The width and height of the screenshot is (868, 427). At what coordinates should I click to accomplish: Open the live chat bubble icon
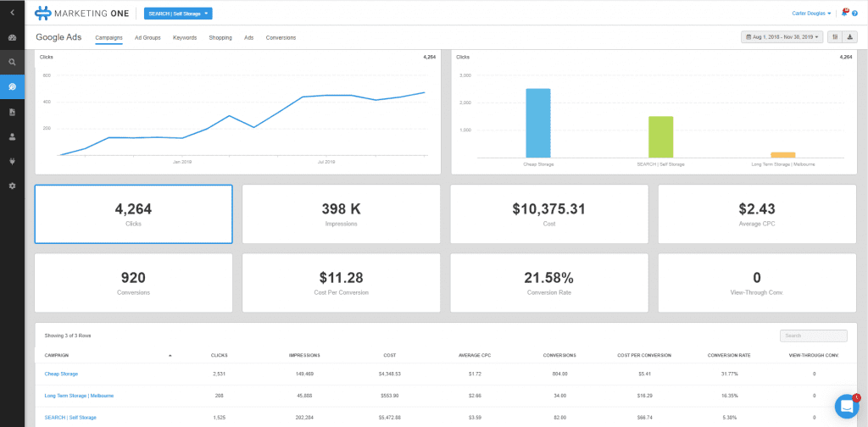click(x=847, y=407)
